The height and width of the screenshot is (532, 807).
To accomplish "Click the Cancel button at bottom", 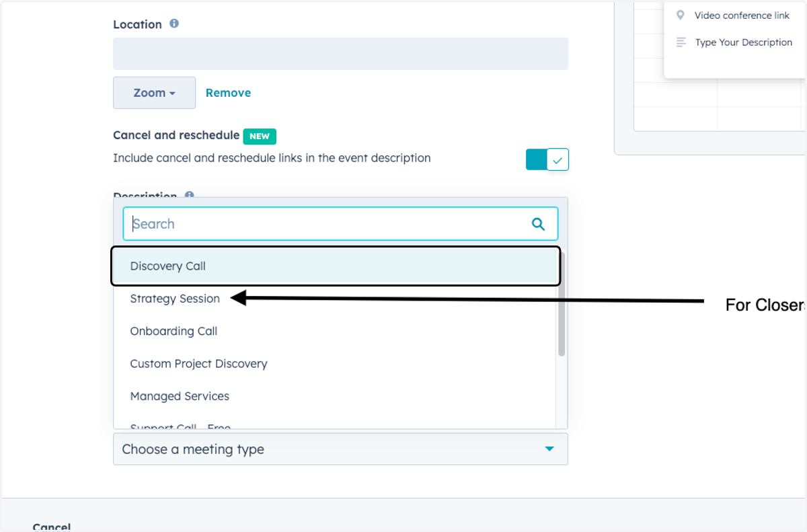I will tap(52, 527).
